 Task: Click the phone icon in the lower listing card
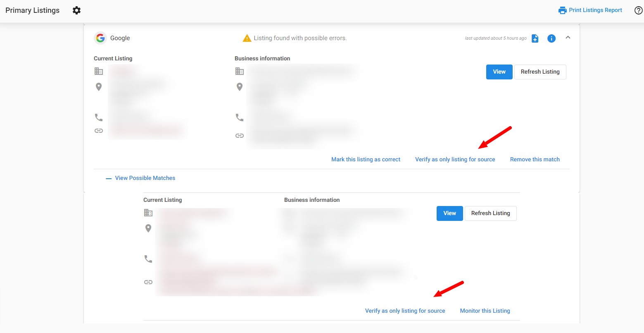[x=148, y=258]
